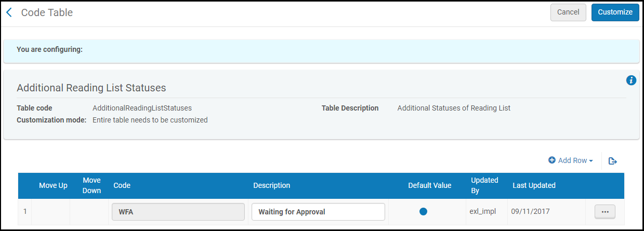The image size is (644, 231).
Task: Click the WFA code field
Action: pyautogui.click(x=178, y=212)
